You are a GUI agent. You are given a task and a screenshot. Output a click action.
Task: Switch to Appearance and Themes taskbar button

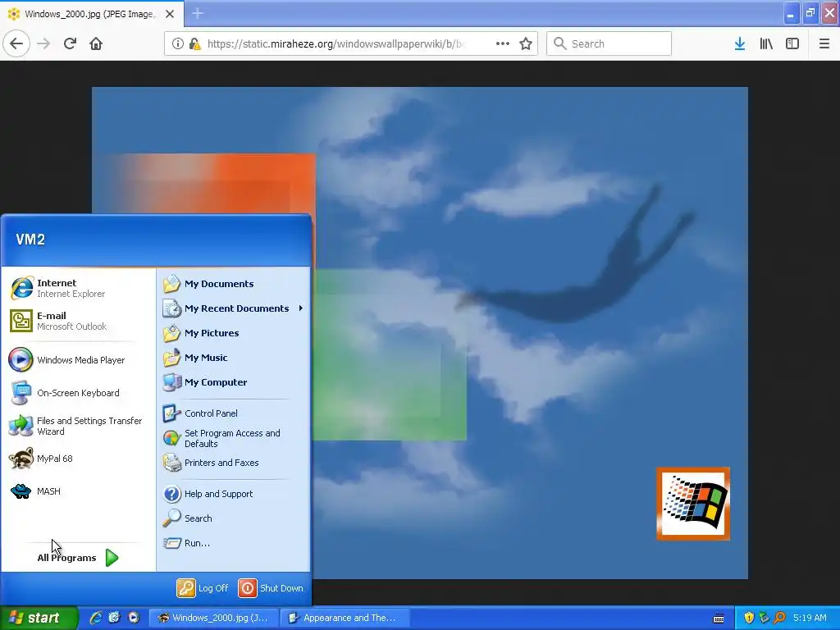click(345, 618)
